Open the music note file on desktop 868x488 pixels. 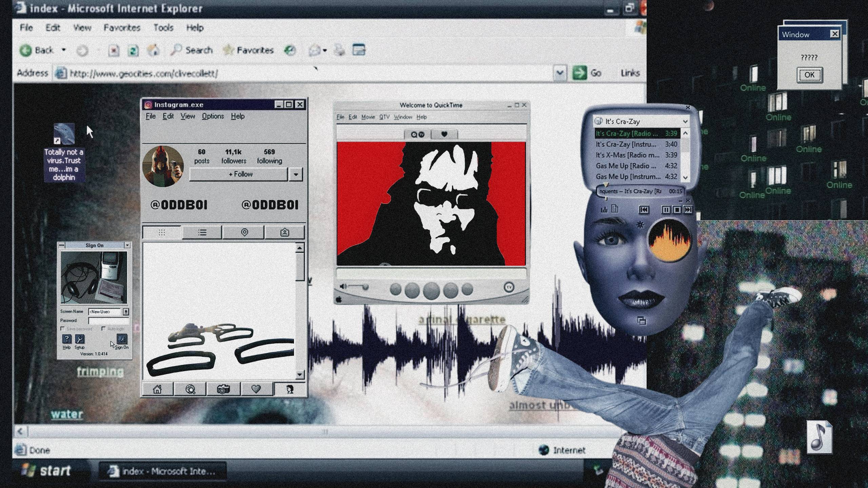coord(819,437)
